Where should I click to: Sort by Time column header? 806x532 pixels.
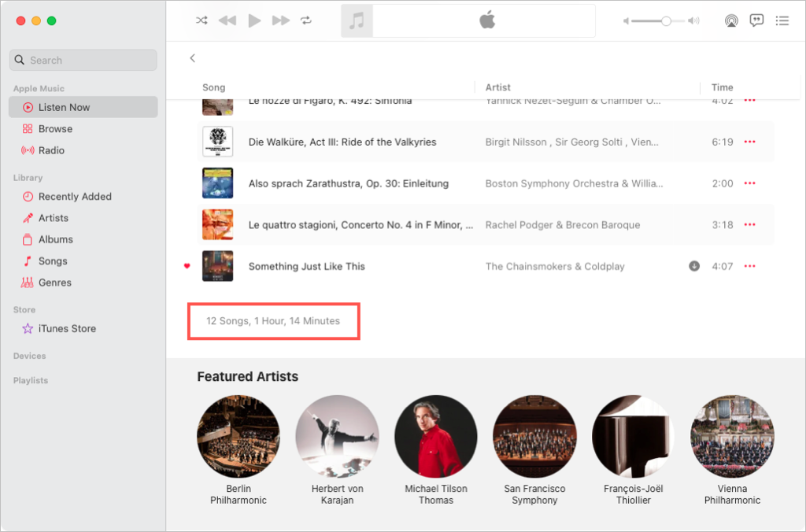(723, 87)
